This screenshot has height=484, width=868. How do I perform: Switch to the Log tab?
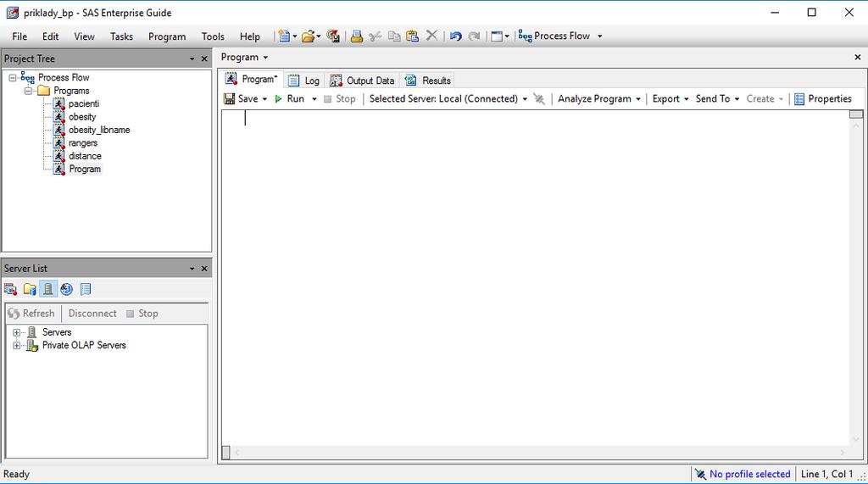pyautogui.click(x=304, y=81)
